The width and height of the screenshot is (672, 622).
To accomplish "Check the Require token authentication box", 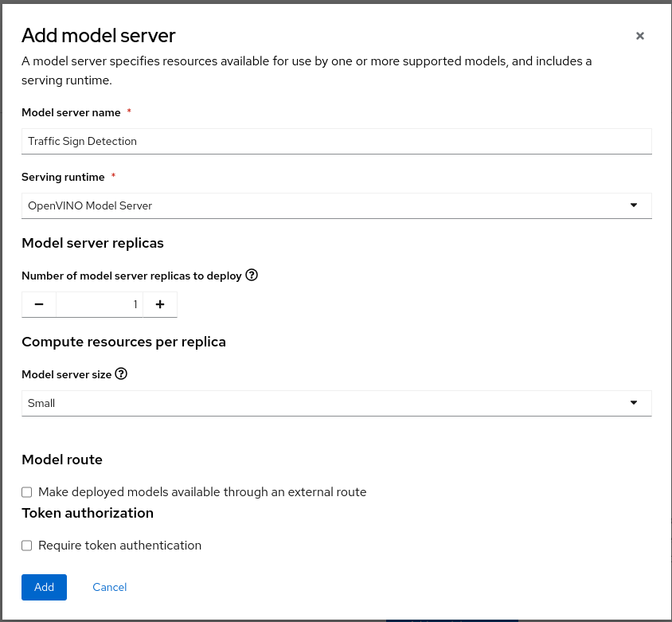I will coord(27,546).
